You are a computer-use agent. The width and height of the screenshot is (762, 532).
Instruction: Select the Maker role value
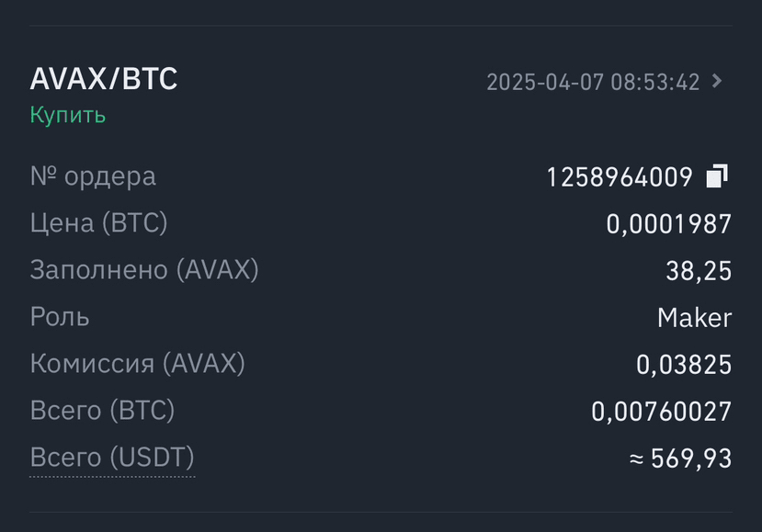click(694, 318)
